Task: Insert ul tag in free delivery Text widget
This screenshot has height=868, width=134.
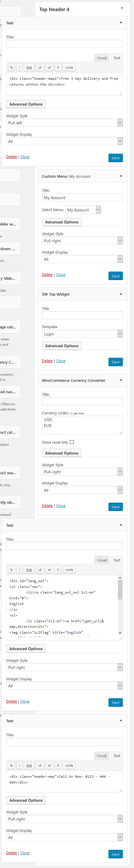Action: point(40,67)
